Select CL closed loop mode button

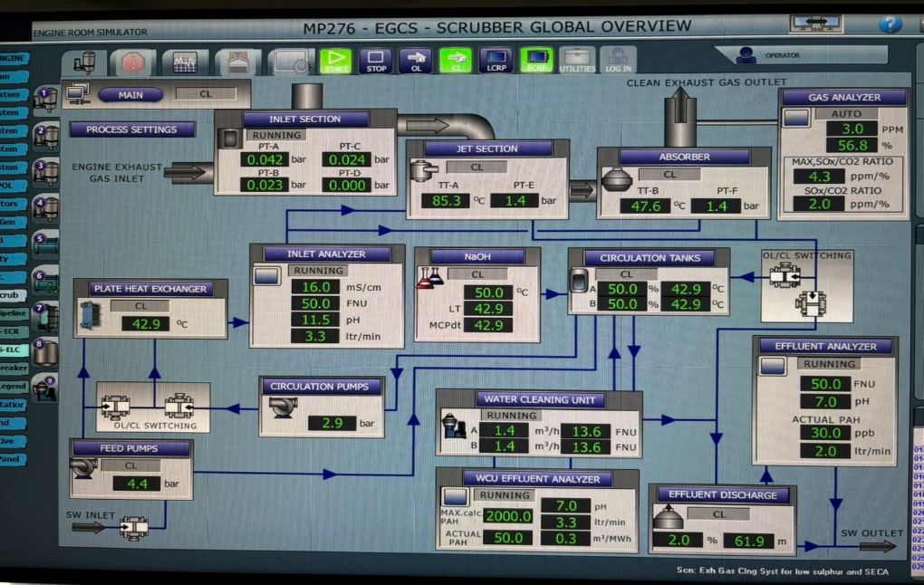point(456,61)
